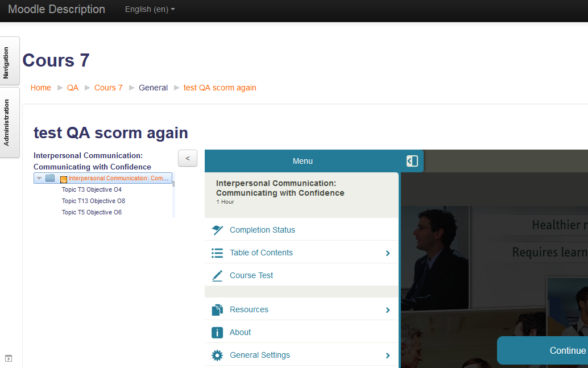Screen dimensions: 588x368
Task: Click the QA breadcrumb link
Action: tap(73, 88)
